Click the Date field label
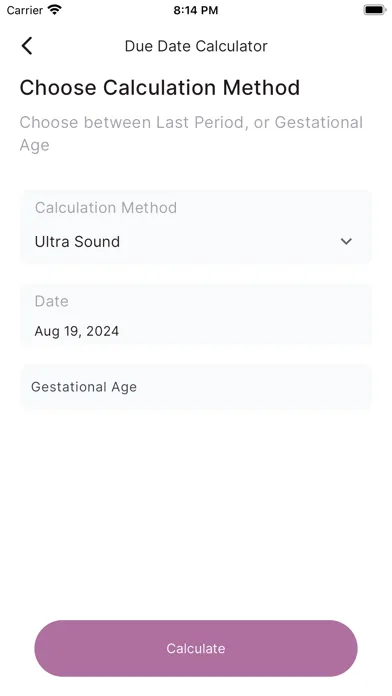This screenshot has height=696, width=392. tap(51, 301)
